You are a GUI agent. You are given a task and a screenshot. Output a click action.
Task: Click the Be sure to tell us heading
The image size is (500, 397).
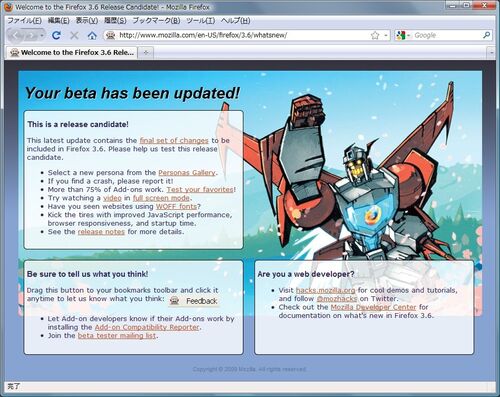point(87,274)
